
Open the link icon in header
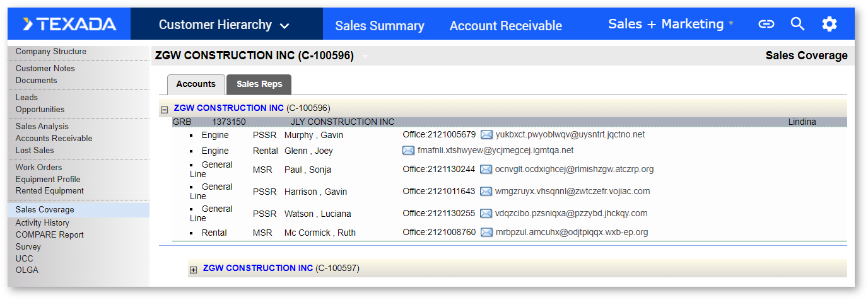[766, 24]
